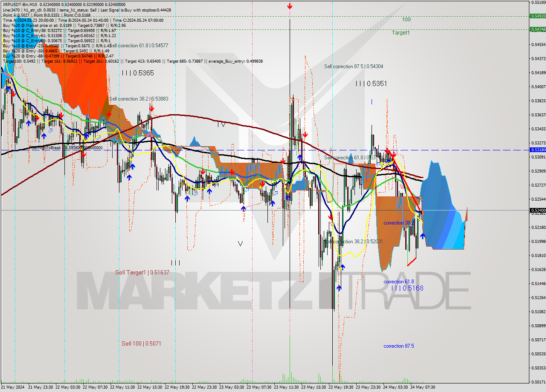
Task: Click the '22 May 11:30' time axis label
Action: point(123,387)
